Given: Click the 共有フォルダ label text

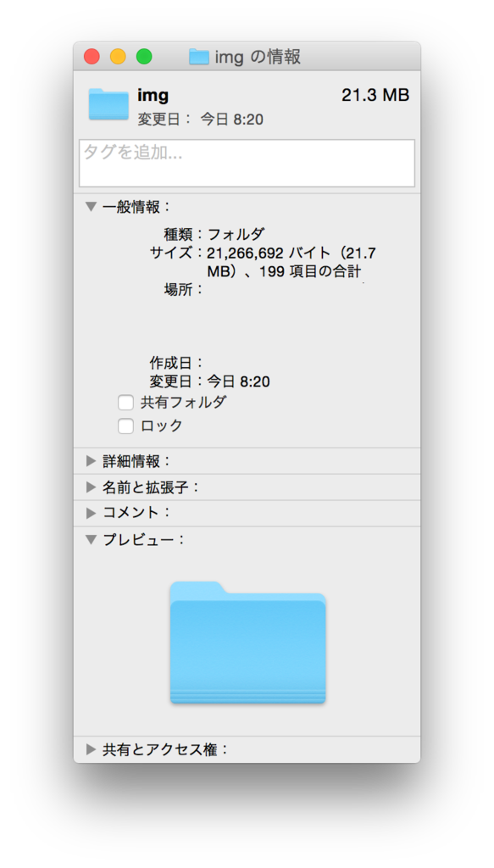Looking at the screenshot, I should pyautogui.click(x=183, y=403).
